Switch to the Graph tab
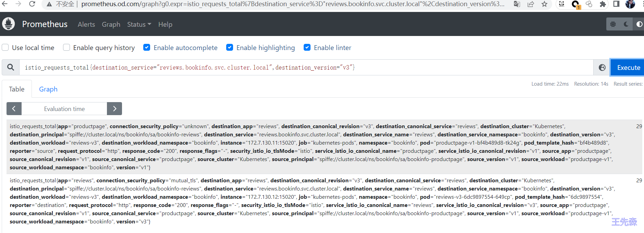Image resolution: width=644 pixels, height=233 pixels. (x=48, y=89)
